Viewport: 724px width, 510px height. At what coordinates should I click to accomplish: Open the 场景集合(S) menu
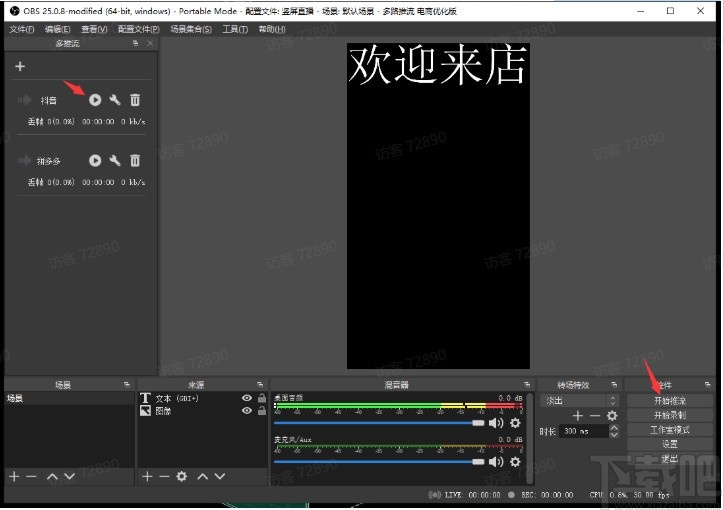(191, 29)
